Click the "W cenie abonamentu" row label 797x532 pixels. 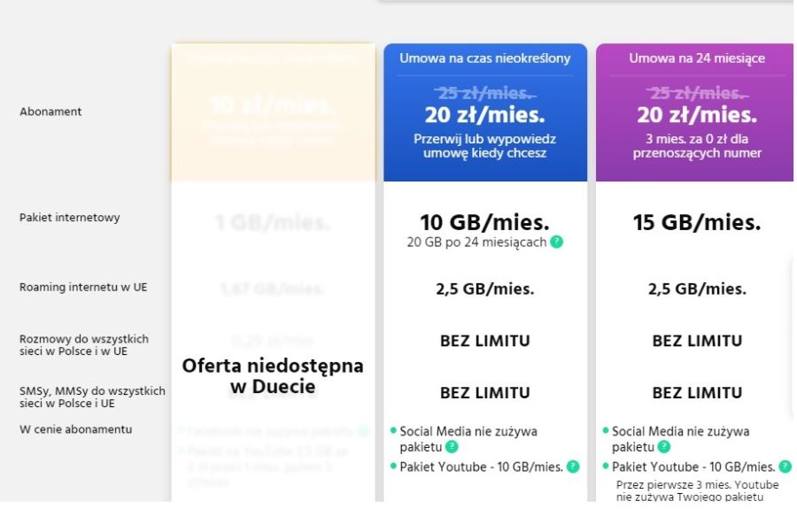coord(76,429)
